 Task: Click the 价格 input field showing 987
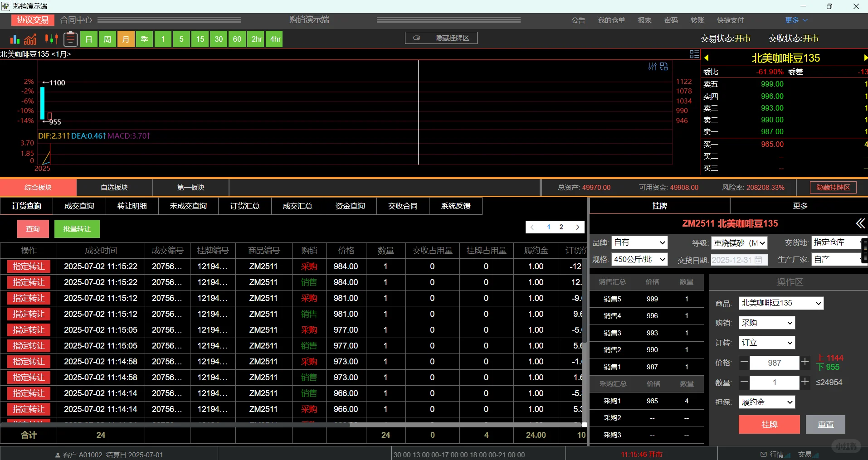pos(775,363)
